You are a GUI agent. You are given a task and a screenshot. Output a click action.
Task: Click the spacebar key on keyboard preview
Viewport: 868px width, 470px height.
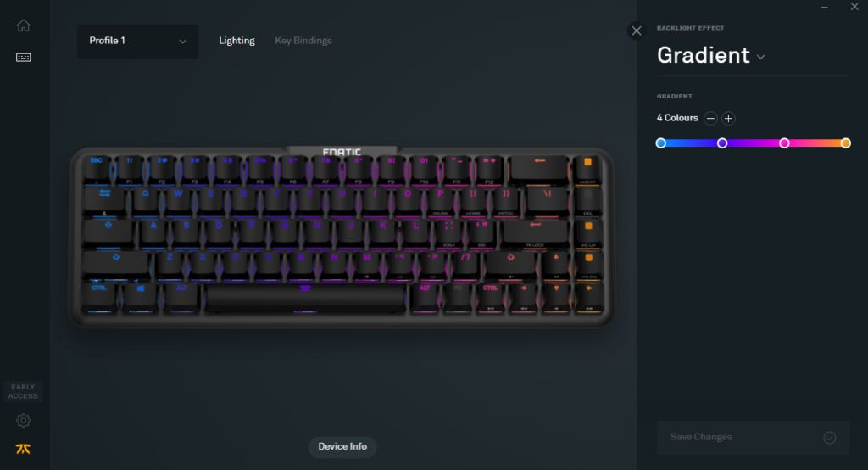coord(305,298)
